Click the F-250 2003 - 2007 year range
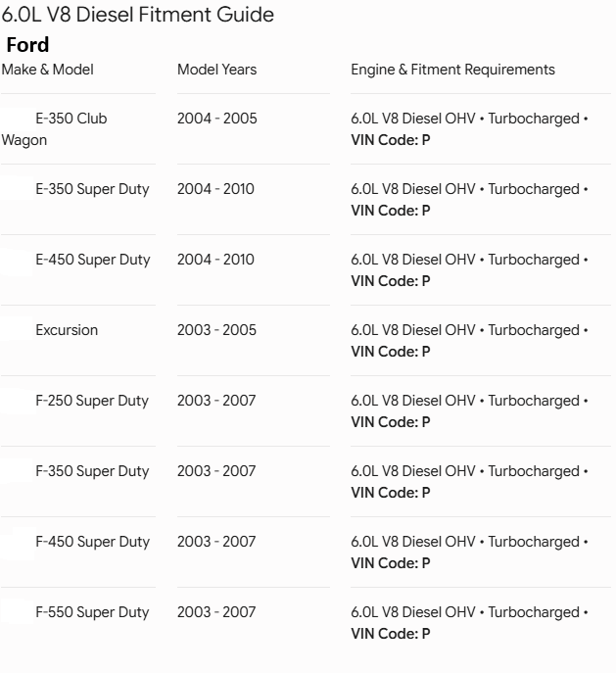616x673 pixels. pos(216,401)
